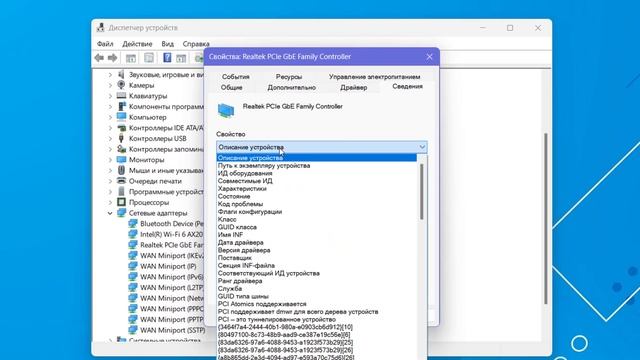Click the Bluetooth Device adapter icon
Viewport: 640px width, 360px height.
[133, 223]
